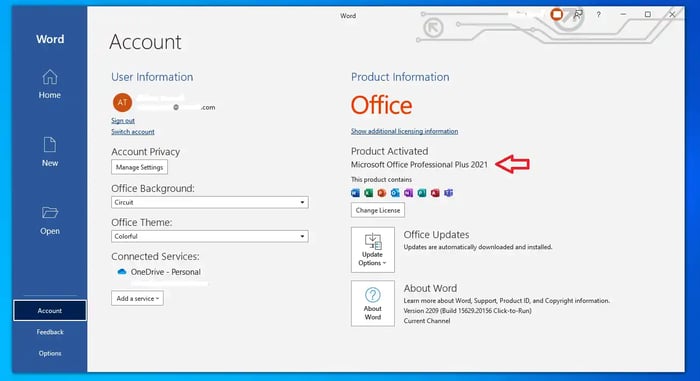Click the Teams app icon
Screen dimensions: 700x381
[449, 193]
